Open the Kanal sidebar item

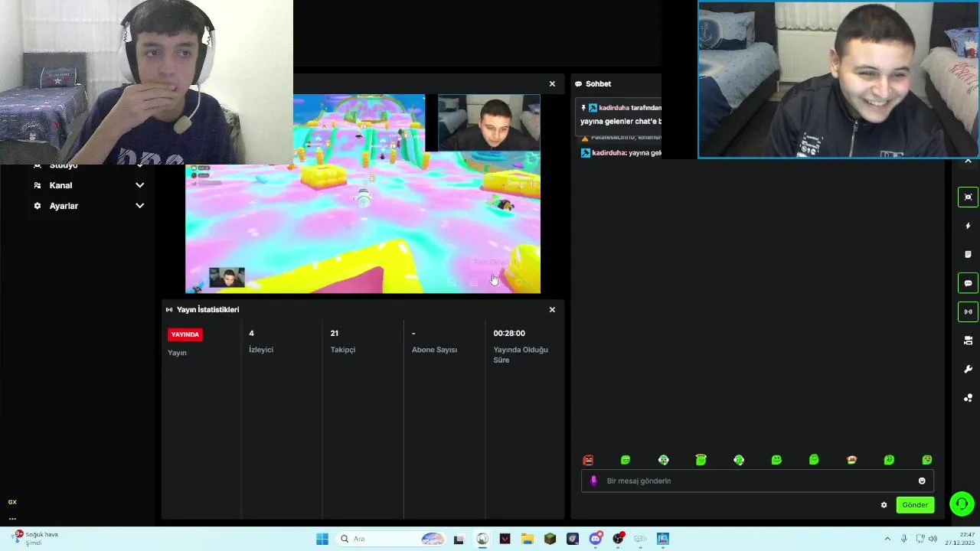88,185
